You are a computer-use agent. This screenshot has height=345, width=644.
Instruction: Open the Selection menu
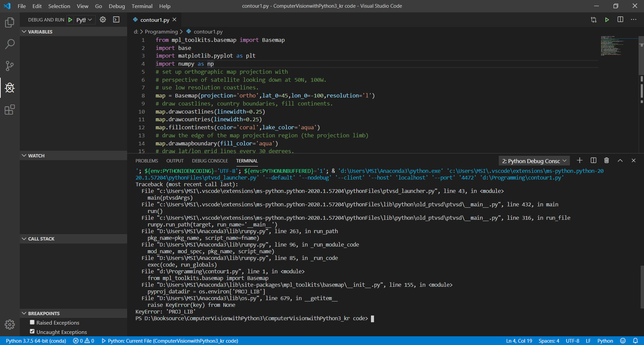(59, 6)
